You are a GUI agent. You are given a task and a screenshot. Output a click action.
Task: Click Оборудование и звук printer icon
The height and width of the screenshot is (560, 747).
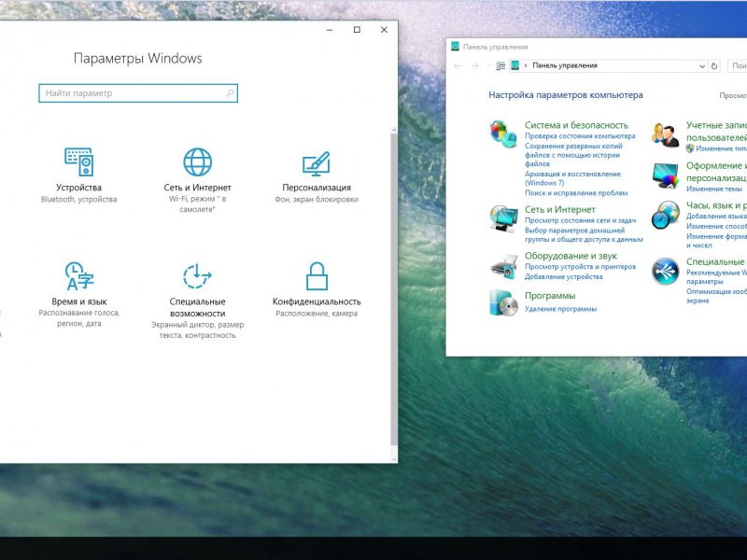point(504,266)
